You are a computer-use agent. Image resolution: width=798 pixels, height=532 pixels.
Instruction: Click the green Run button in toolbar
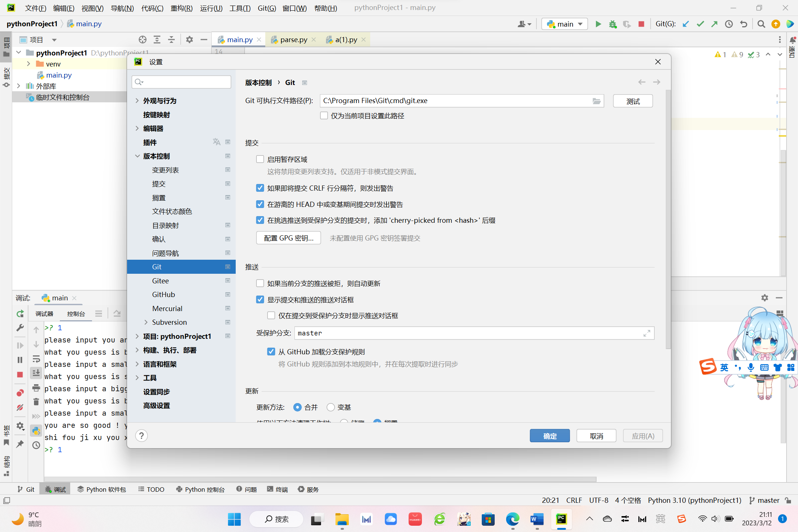(x=598, y=24)
